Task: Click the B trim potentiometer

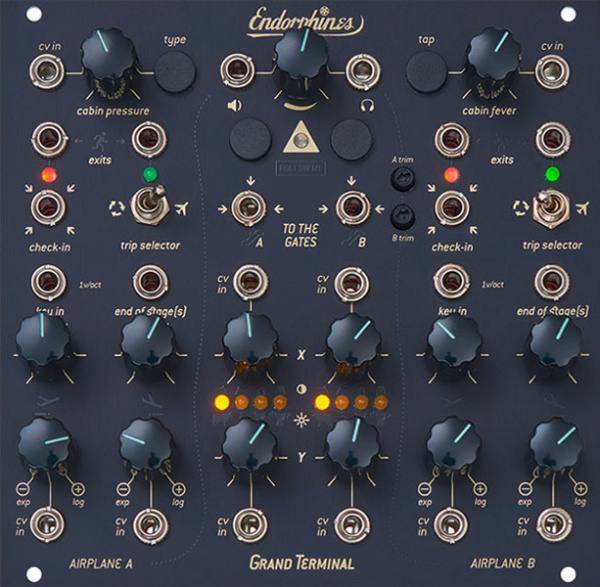Action: coord(402,217)
